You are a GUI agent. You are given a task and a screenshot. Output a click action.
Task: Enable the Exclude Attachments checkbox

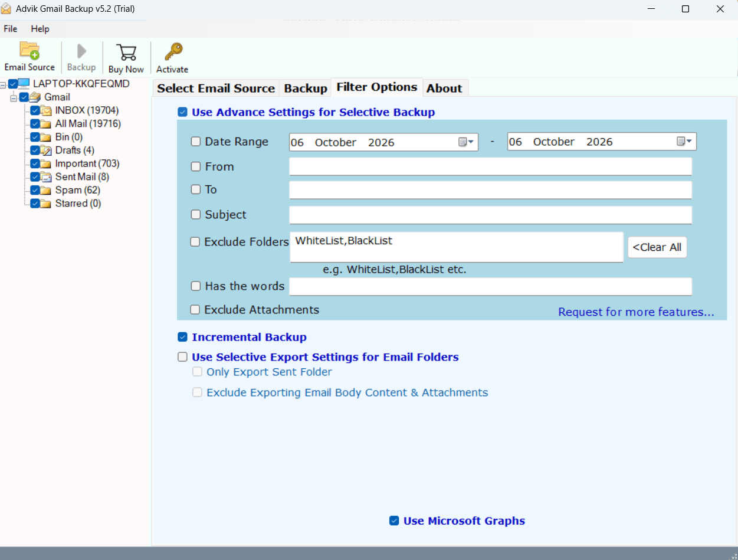(195, 310)
